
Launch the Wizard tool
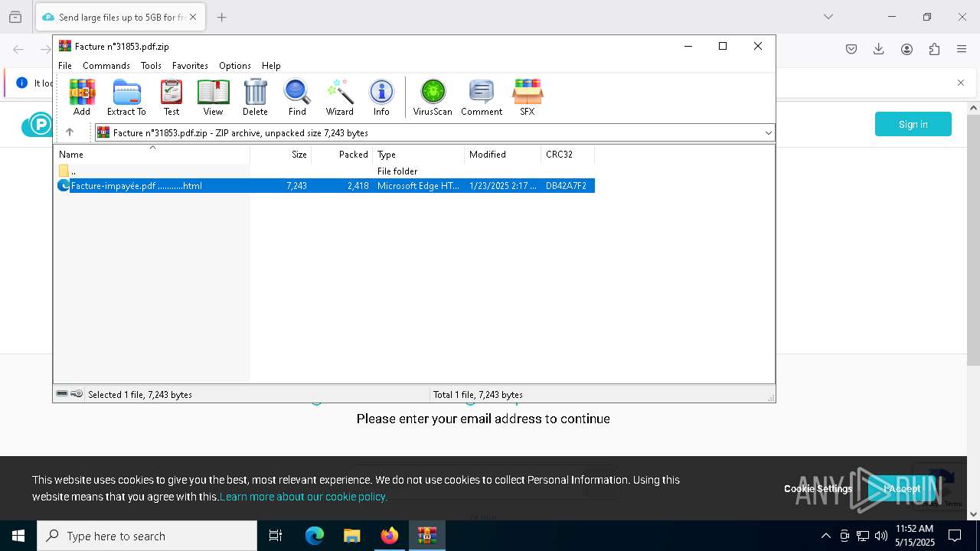[x=340, y=97]
